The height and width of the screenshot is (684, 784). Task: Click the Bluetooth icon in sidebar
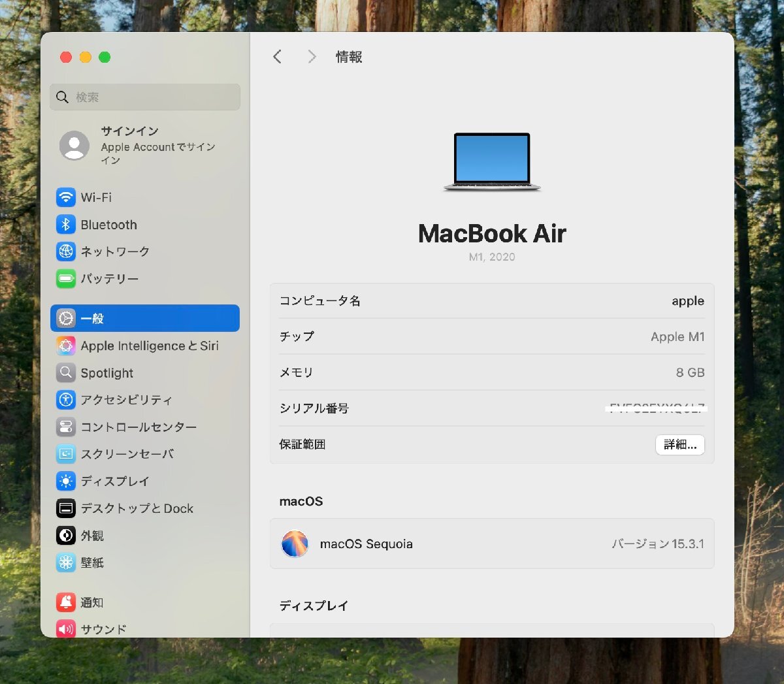[x=66, y=225]
